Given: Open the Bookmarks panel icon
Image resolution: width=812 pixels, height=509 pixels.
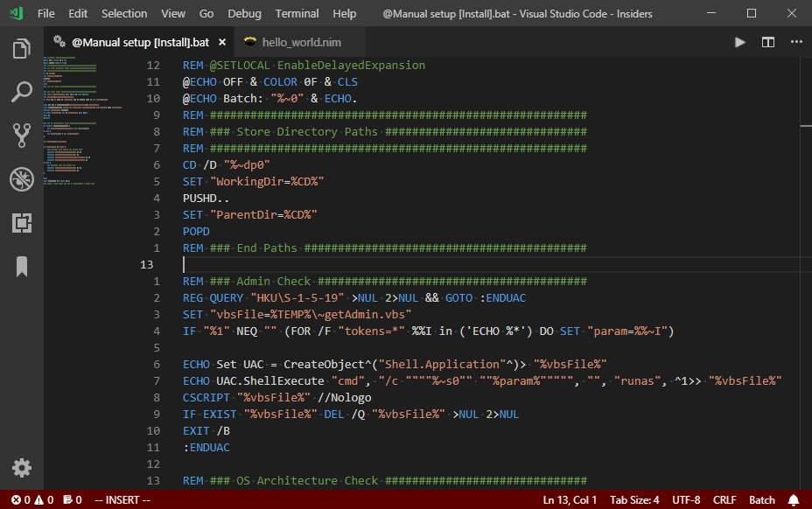Looking at the screenshot, I should point(22,267).
